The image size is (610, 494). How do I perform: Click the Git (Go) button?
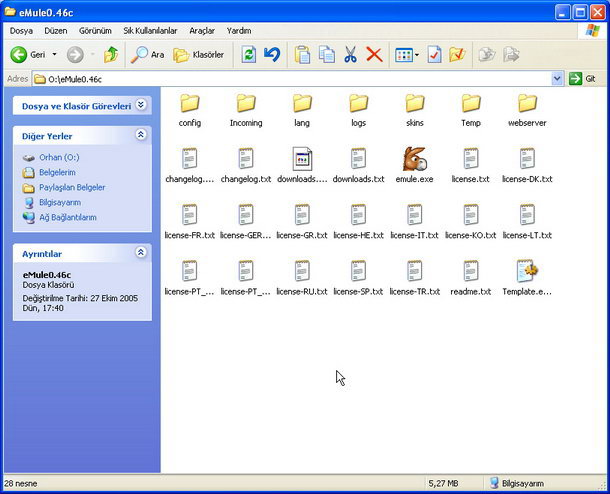(583, 79)
